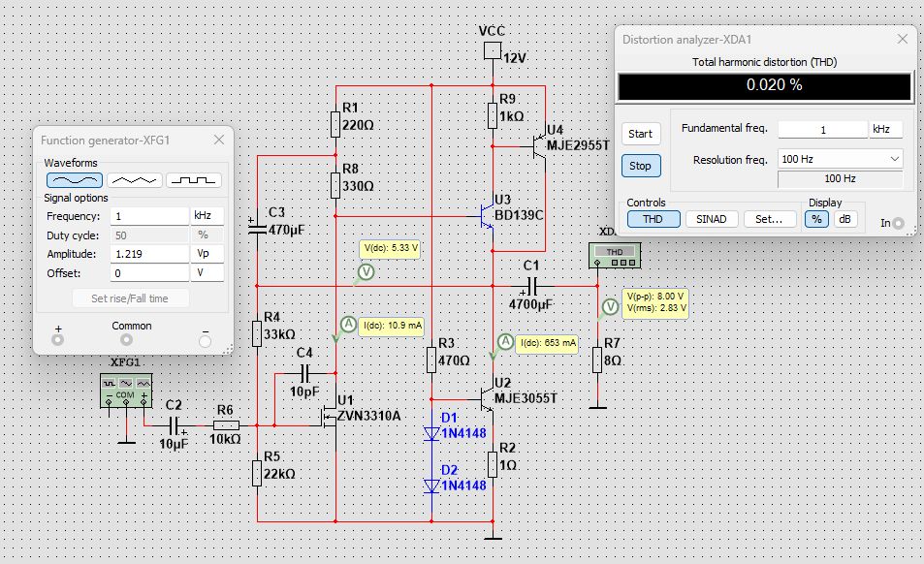Select the U3 BD139C transistor
This screenshot has width=924, height=564.
click(486, 216)
